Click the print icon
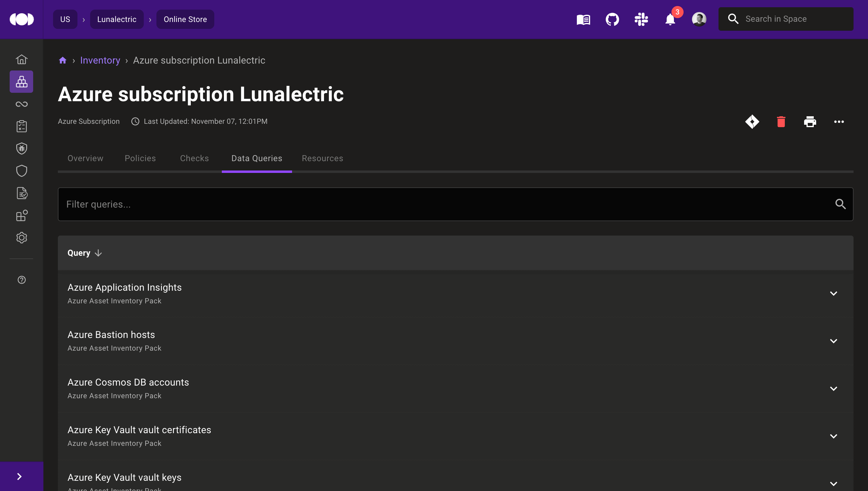The image size is (868, 491). 810,122
